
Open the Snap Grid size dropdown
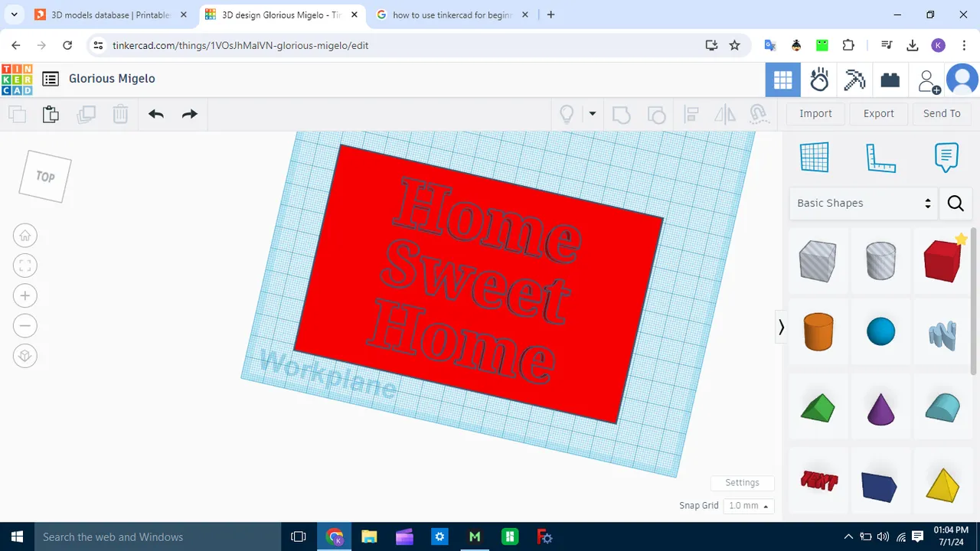click(x=748, y=505)
